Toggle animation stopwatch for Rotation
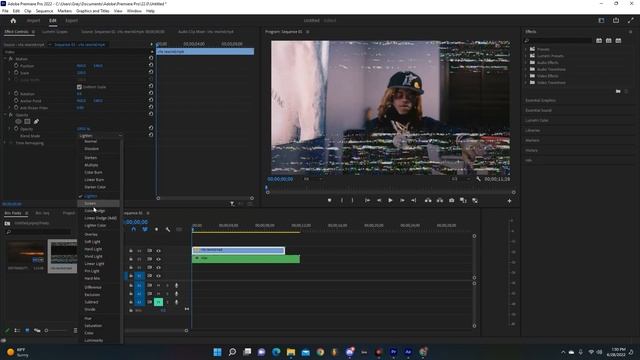The width and height of the screenshot is (640, 360). click(x=16, y=93)
